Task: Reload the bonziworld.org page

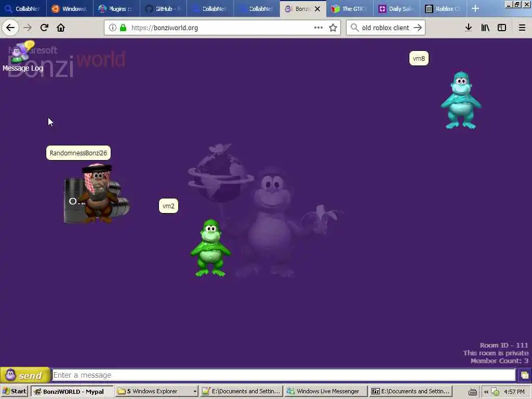Action: pyautogui.click(x=44, y=28)
